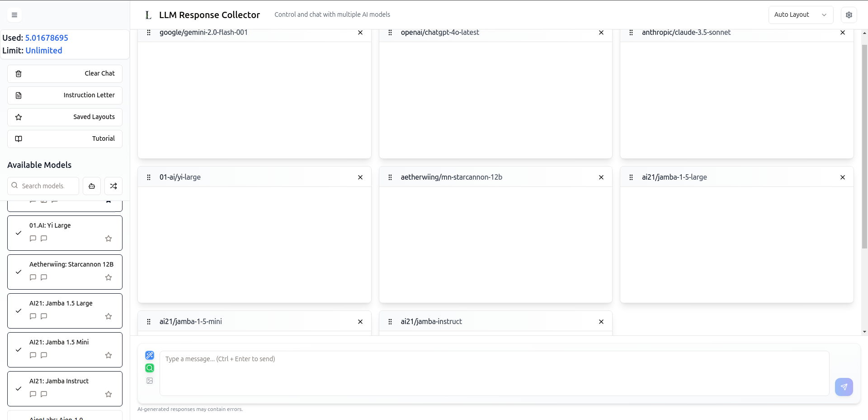Click the chat panels vertical scrollbar thumb
The image size is (868, 420).
coord(864,146)
